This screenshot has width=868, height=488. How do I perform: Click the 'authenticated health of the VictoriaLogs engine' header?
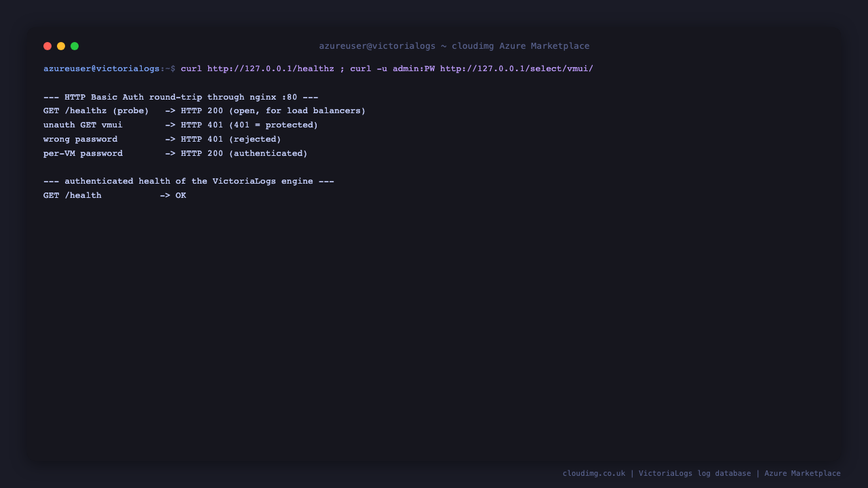[x=189, y=182]
